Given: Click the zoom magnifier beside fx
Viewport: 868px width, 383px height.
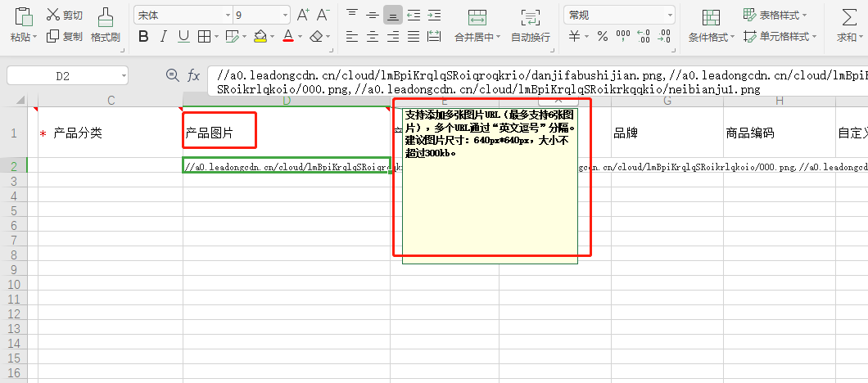Looking at the screenshot, I should [x=172, y=75].
